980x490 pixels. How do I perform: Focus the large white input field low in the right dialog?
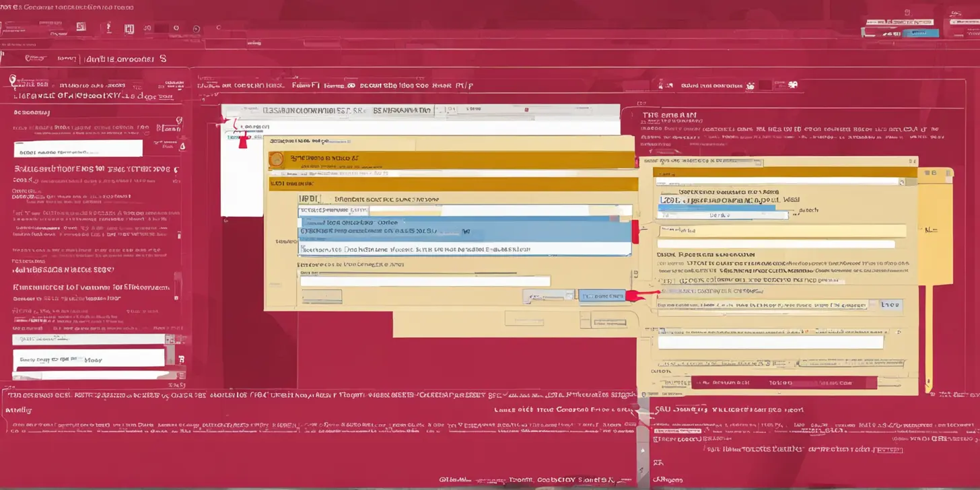pos(770,343)
